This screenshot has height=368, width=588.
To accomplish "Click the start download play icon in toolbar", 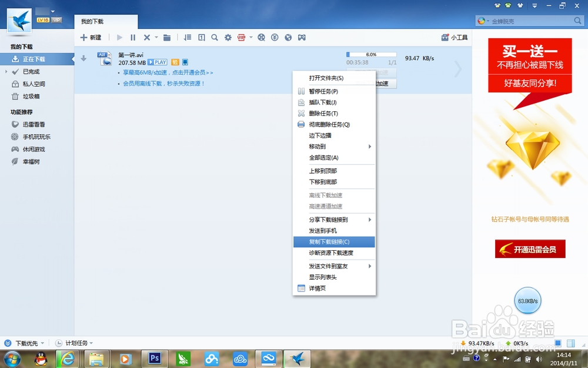I will point(119,38).
